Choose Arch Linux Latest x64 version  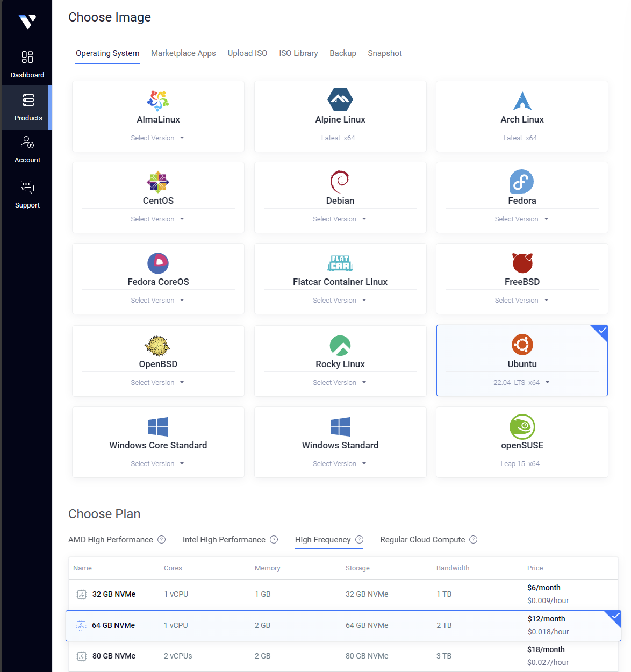click(x=520, y=138)
